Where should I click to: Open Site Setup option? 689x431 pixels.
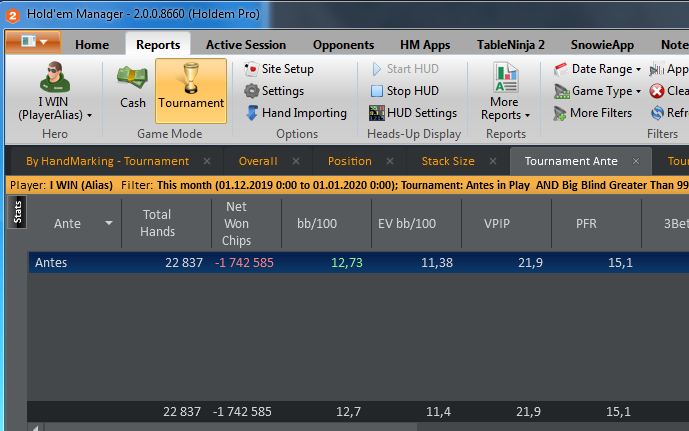pyautogui.click(x=279, y=69)
